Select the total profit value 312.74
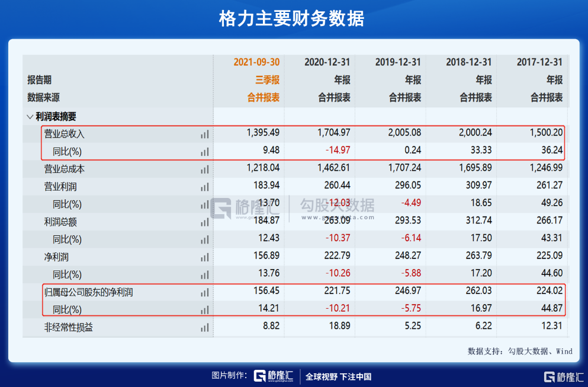 tap(479, 220)
